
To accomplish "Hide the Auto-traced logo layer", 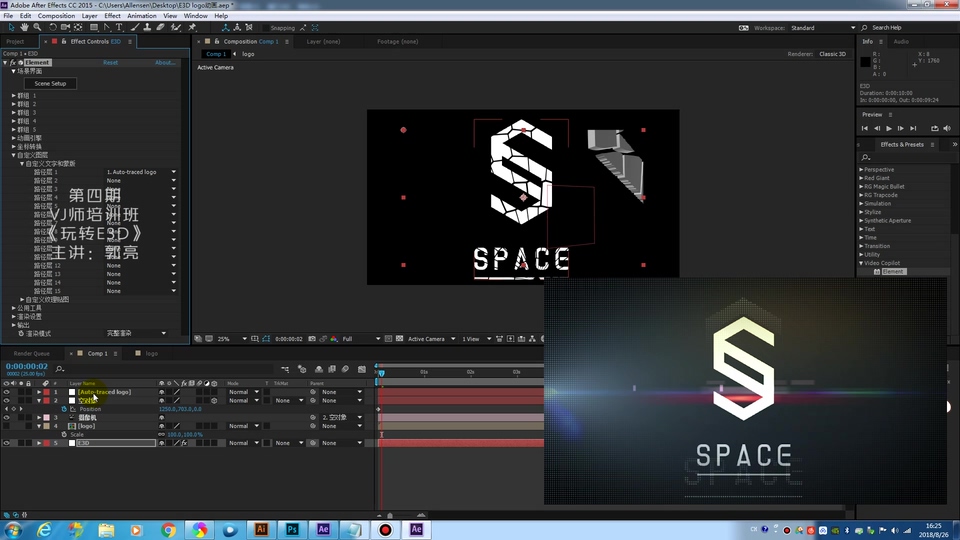I will [7, 392].
